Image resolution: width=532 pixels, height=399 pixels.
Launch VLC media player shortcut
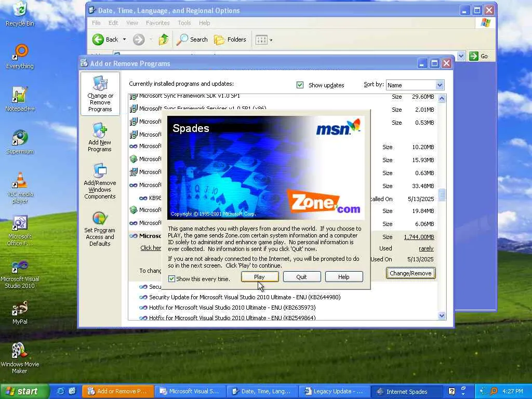coord(20,188)
